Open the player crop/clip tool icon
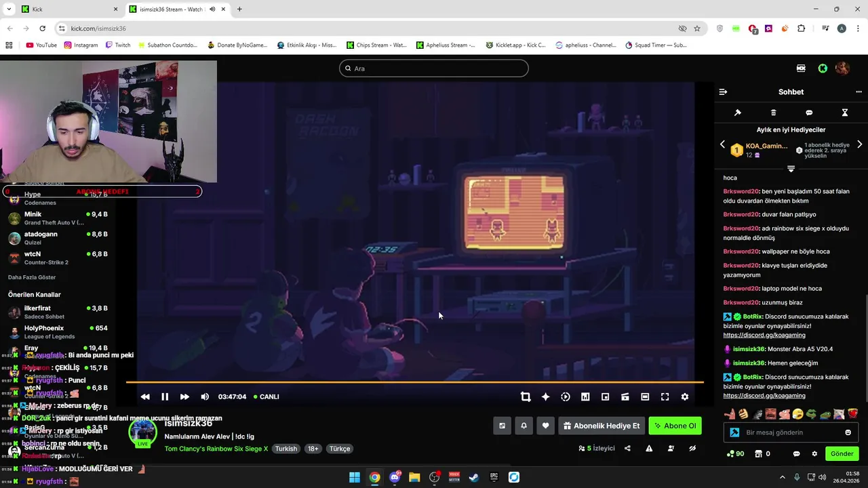The image size is (868, 488). (x=526, y=396)
